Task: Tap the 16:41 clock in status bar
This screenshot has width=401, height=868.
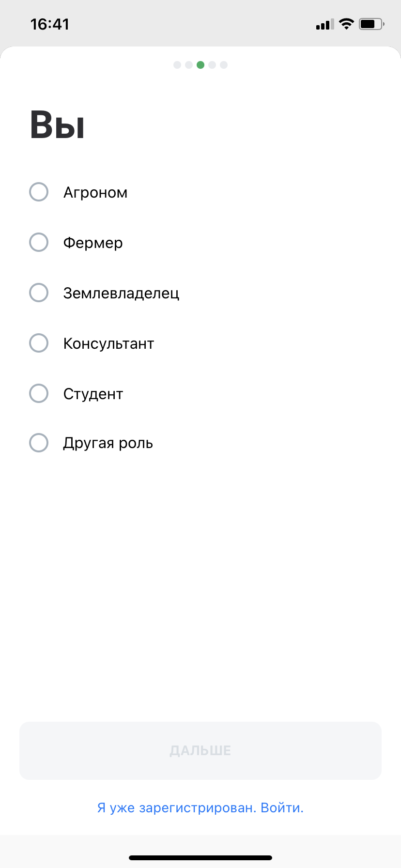Action: [x=50, y=24]
